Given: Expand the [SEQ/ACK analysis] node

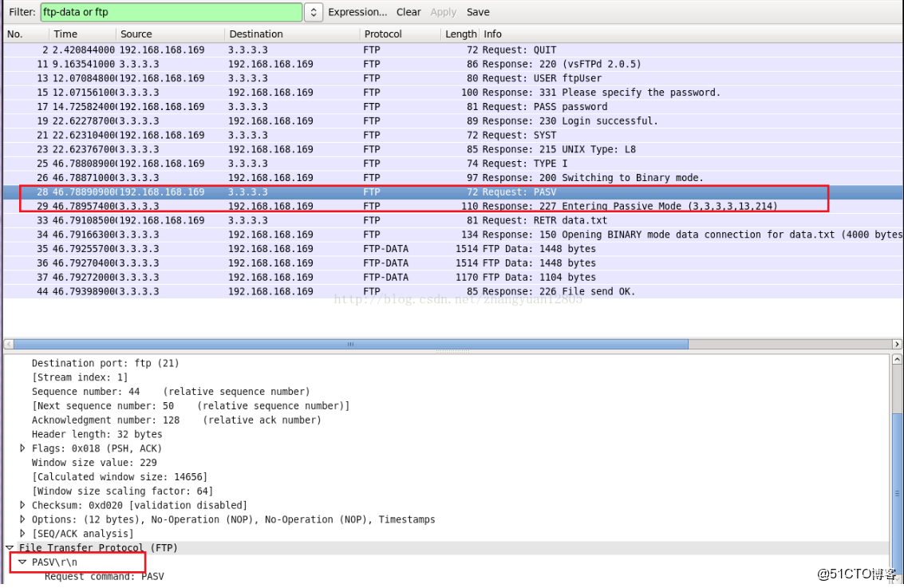Looking at the screenshot, I should pyautogui.click(x=22, y=533).
